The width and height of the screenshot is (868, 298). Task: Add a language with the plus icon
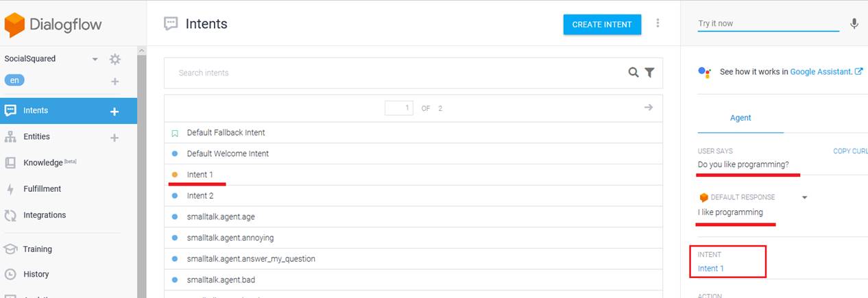114,82
